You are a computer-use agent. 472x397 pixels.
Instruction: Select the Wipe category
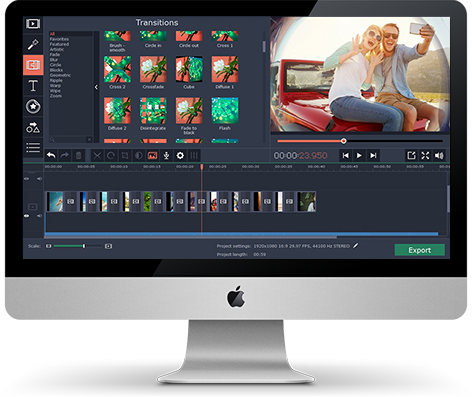55,91
